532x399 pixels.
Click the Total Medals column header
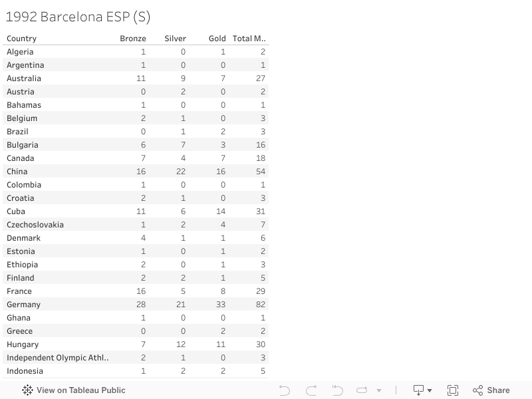[249, 39]
